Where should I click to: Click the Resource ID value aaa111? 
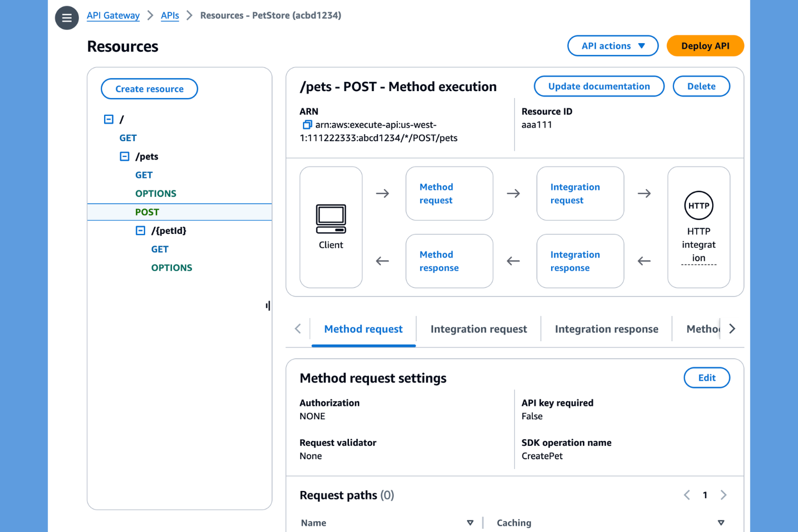click(x=536, y=125)
